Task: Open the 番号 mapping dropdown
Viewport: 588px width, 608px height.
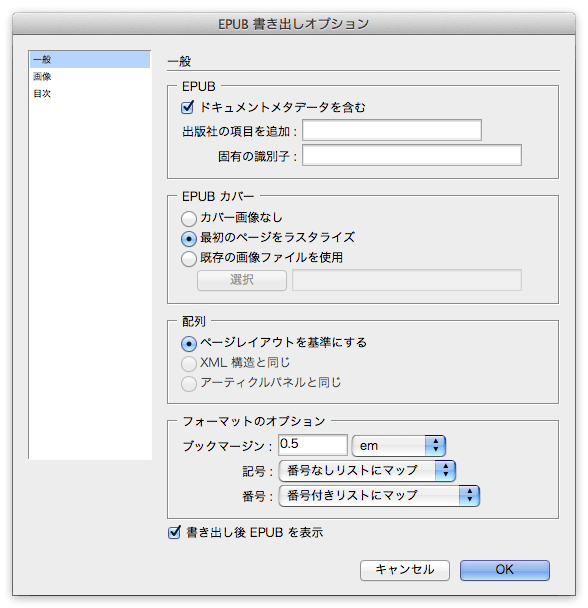Action: click(x=379, y=496)
